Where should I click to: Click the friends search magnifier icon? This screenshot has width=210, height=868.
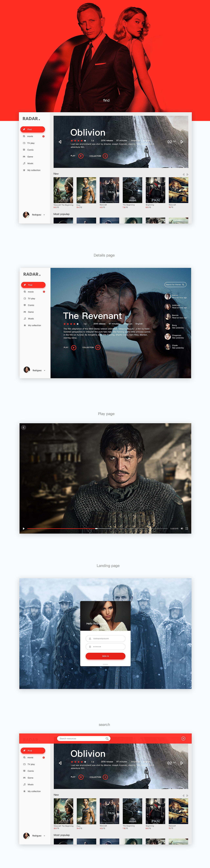click(x=183, y=285)
